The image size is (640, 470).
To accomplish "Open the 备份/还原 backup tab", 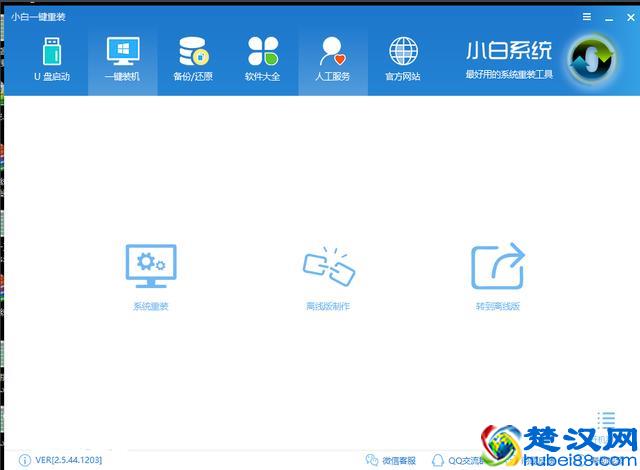I will pos(193,59).
